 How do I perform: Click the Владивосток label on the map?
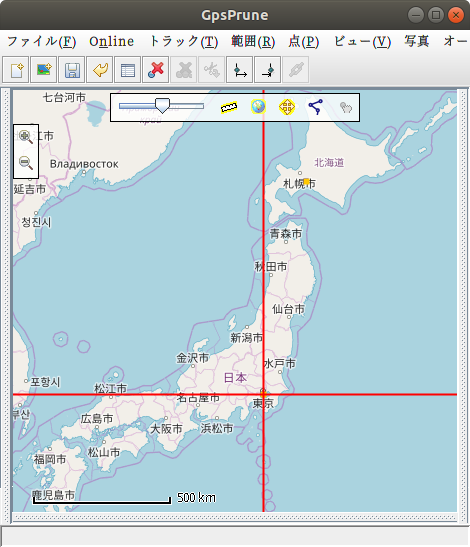coord(84,164)
